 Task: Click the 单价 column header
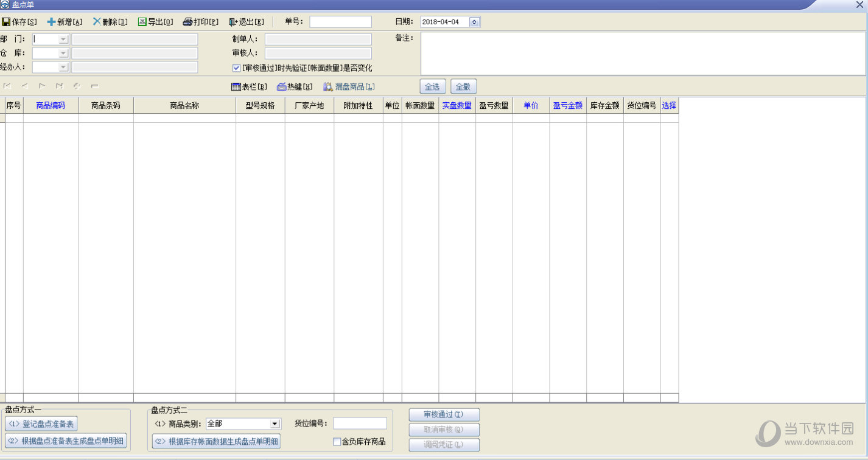(531, 105)
